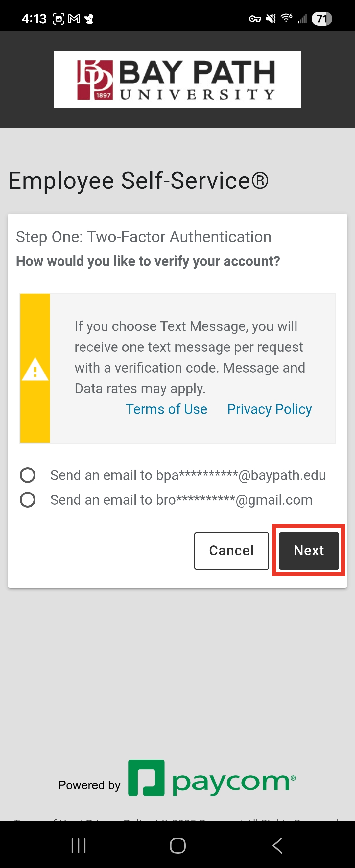Click the green Paycom logo
The height and width of the screenshot is (868, 355).
(x=211, y=778)
